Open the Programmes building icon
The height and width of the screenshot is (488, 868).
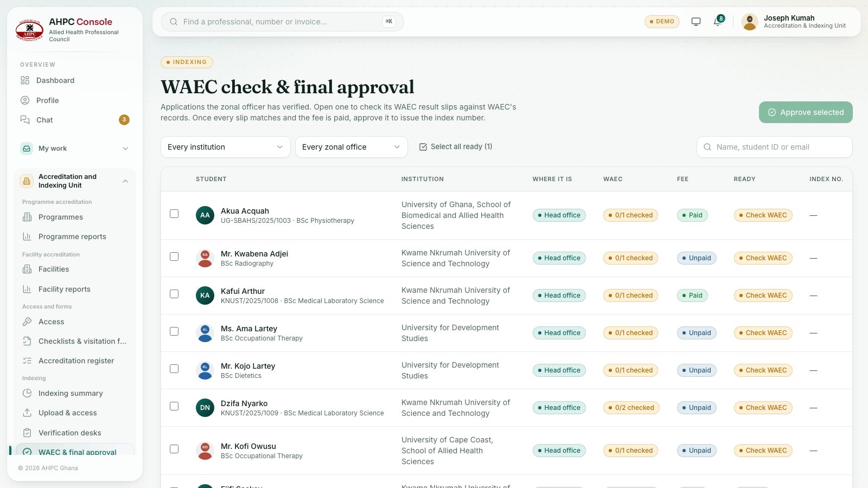coord(27,217)
